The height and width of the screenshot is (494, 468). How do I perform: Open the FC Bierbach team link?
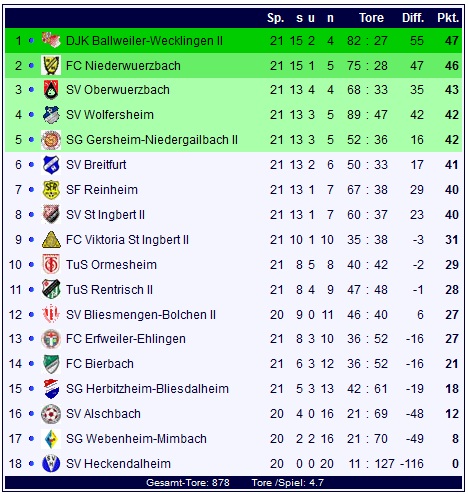click(100, 364)
